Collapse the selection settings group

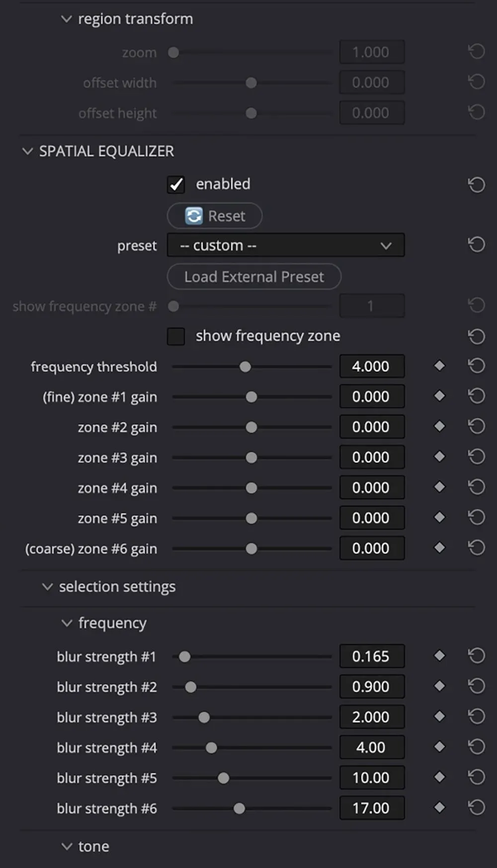(47, 587)
